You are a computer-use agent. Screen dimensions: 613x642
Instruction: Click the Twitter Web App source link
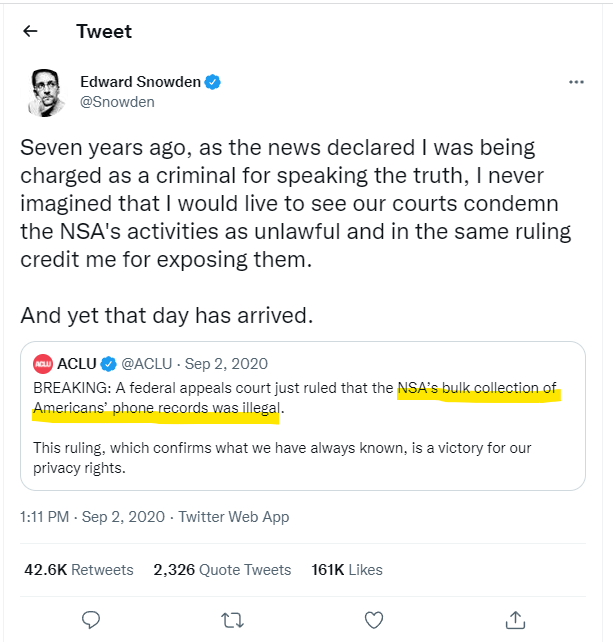pos(235,517)
